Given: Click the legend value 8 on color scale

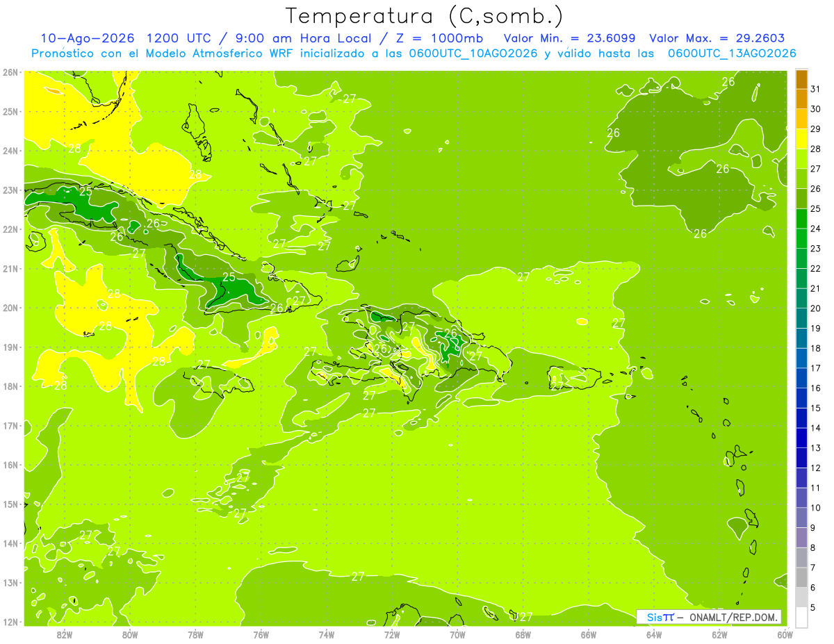Looking at the screenshot, I should point(814,547).
